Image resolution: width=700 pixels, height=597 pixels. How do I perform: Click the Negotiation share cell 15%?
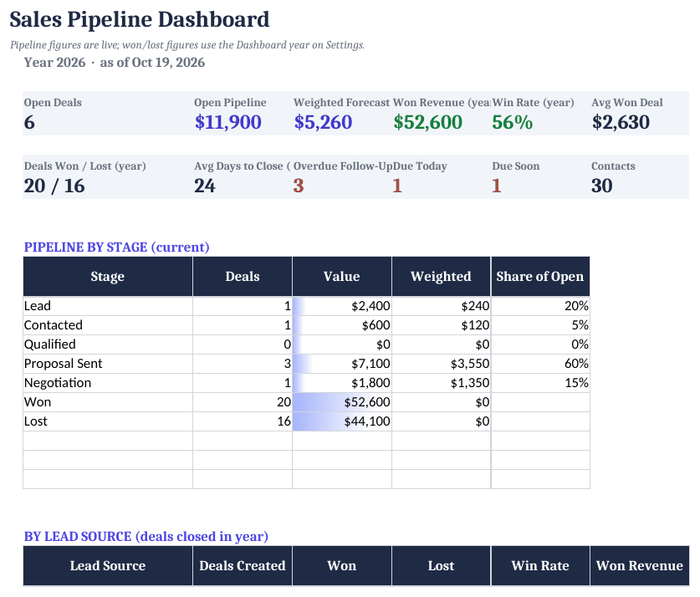point(540,383)
